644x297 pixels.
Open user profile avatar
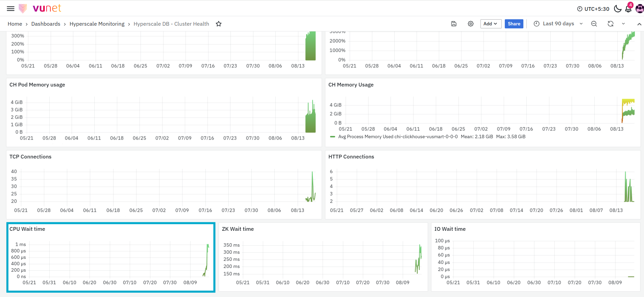coord(640,8)
